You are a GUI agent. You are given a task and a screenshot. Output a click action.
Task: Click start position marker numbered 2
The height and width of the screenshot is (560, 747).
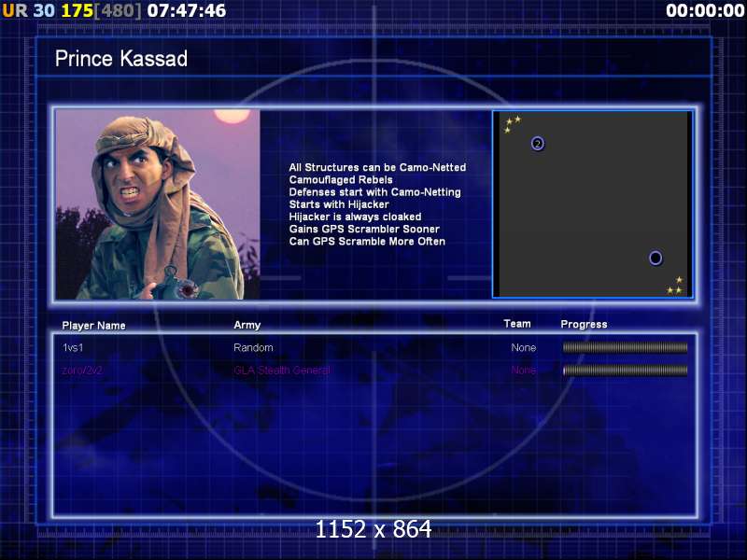(538, 144)
